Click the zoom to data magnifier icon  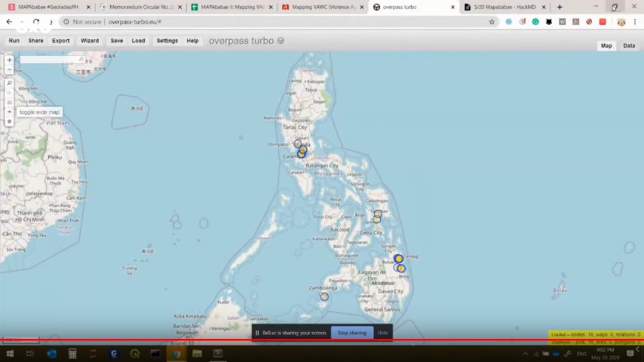click(10, 83)
